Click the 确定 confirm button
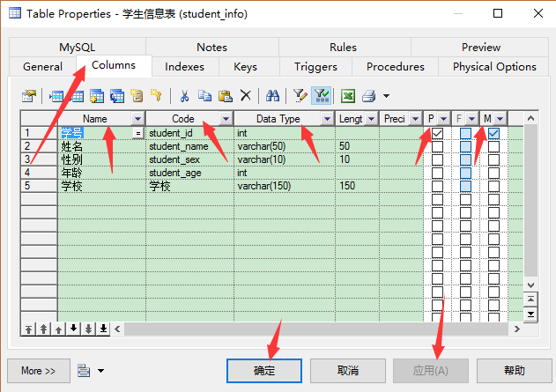 tap(264, 371)
